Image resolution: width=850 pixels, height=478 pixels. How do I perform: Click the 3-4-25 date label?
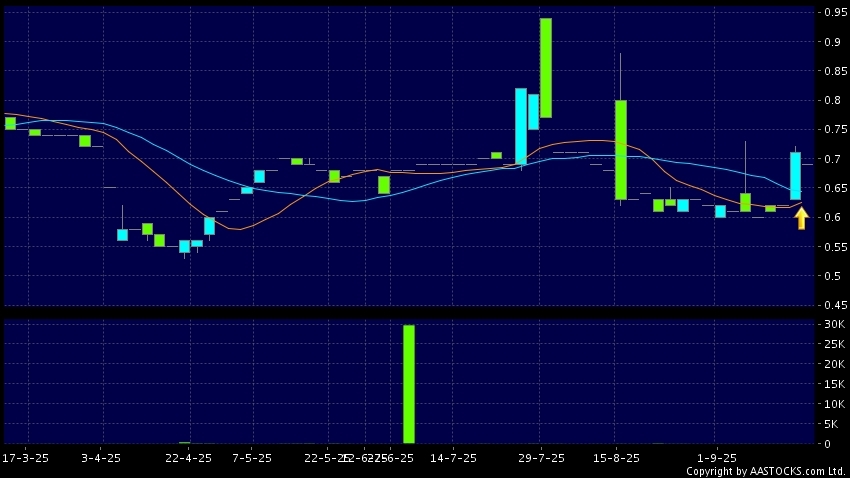(101, 458)
